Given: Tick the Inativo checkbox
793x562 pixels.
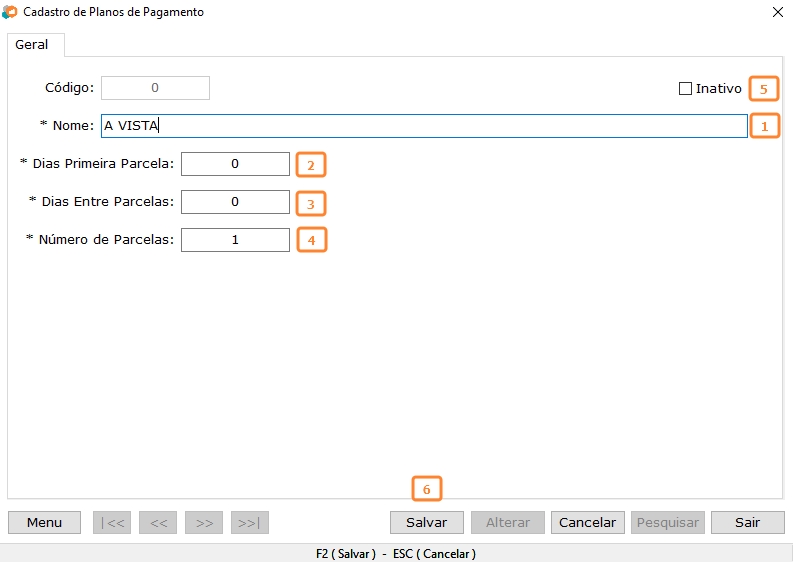Looking at the screenshot, I should (685, 89).
